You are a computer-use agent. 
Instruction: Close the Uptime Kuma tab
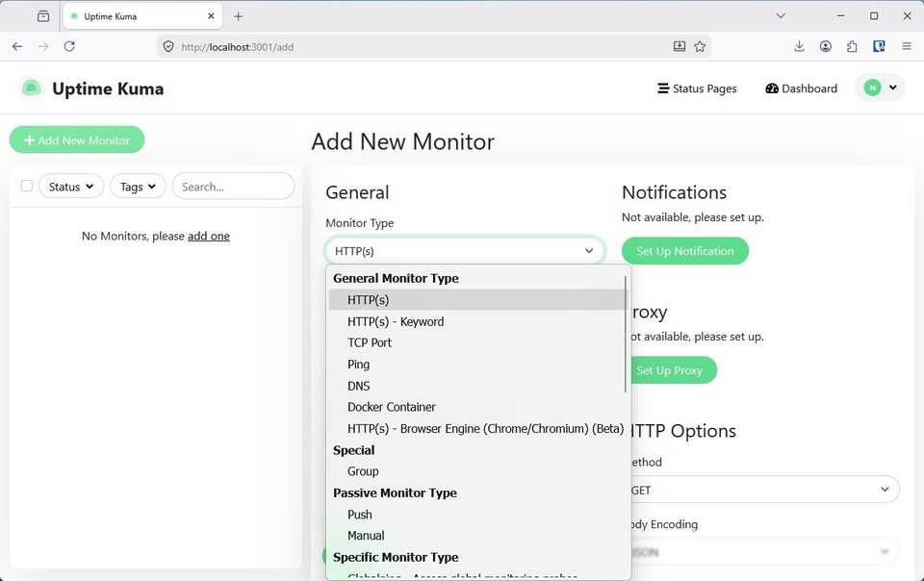coord(211,16)
